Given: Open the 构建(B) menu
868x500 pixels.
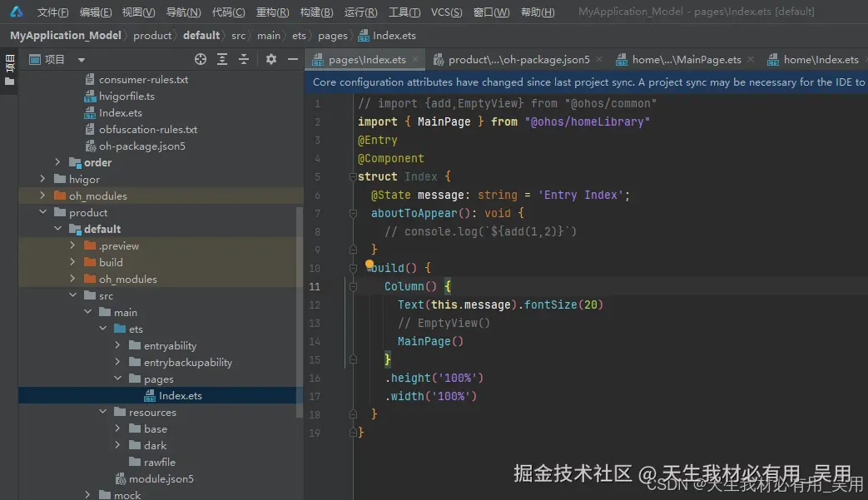Looking at the screenshot, I should pyautogui.click(x=316, y=12).
